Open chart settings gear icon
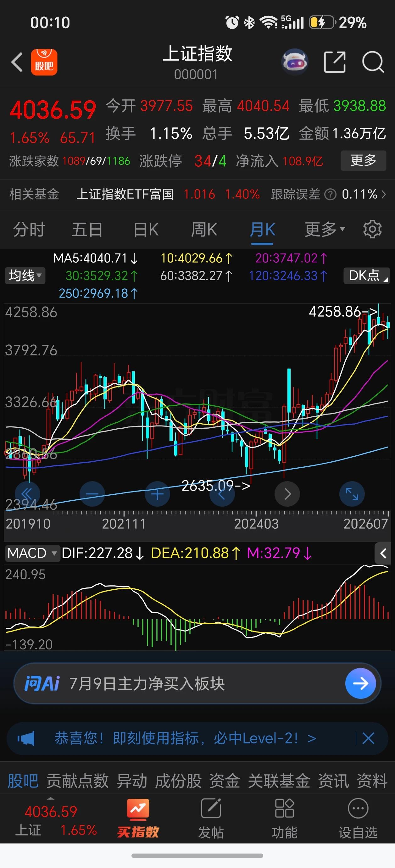The height and width of the screenshot is (868, 395). point(372,229)
